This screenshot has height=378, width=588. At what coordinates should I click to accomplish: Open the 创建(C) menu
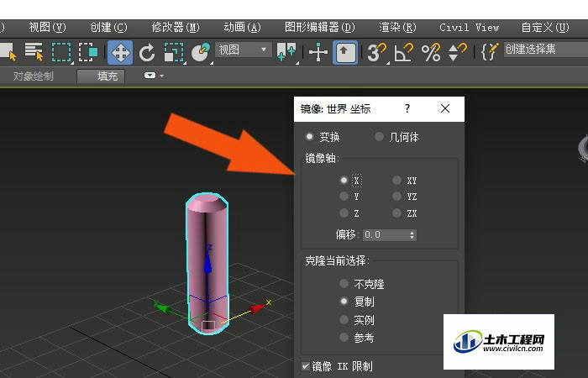coord(108,28)
